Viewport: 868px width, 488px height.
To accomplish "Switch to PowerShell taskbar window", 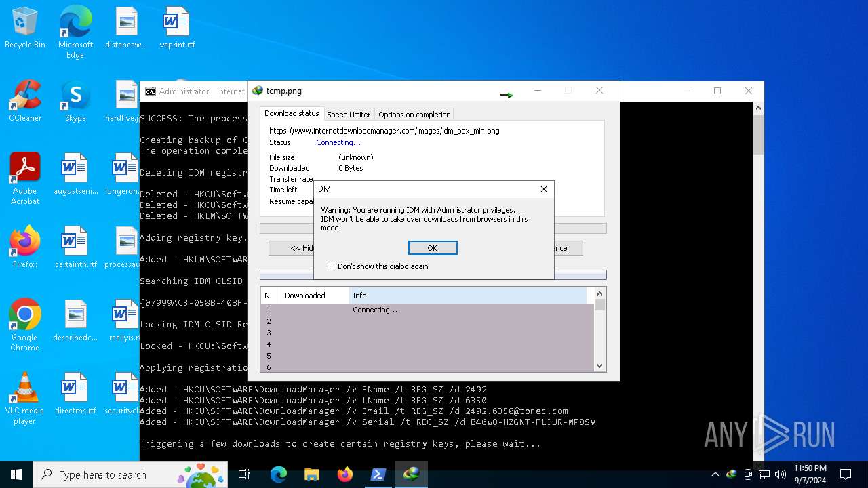I will (378, 474).
